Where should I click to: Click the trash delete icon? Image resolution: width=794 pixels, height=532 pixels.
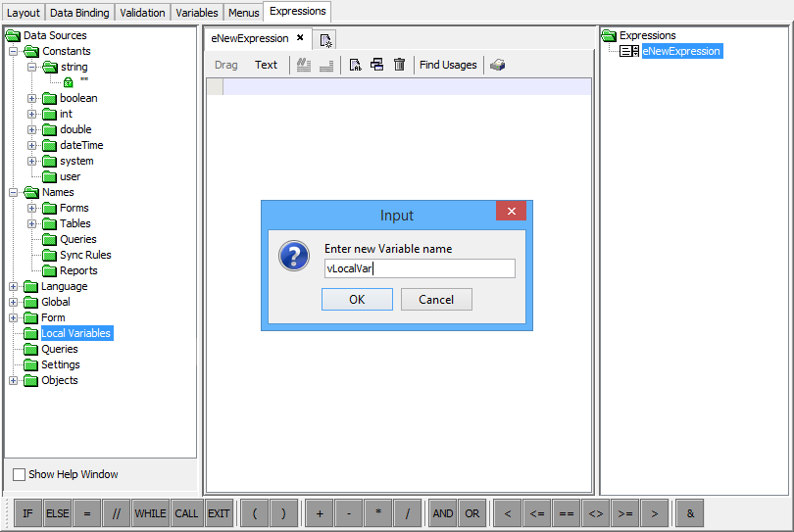point(399,66)
